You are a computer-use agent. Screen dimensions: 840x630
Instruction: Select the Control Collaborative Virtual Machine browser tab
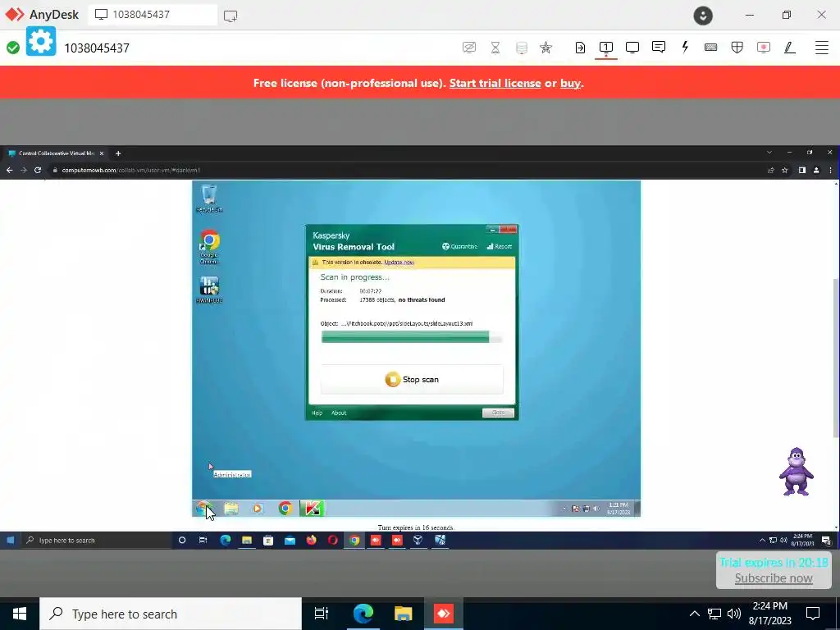coord(56,153)
